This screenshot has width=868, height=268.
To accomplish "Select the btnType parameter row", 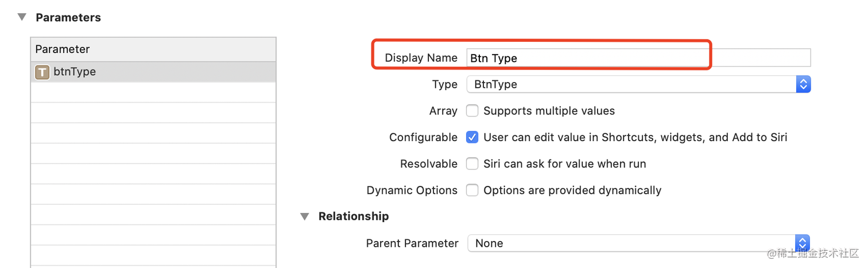I will (153, 72).
